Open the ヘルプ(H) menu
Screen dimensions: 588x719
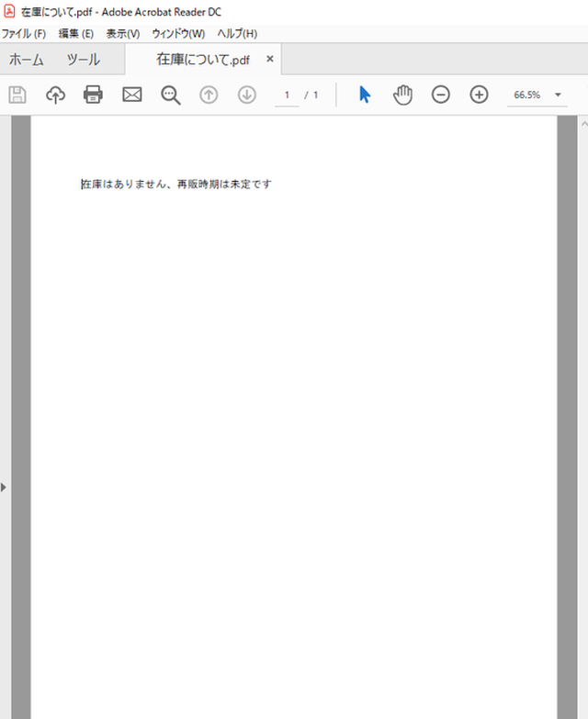(237, 33)
